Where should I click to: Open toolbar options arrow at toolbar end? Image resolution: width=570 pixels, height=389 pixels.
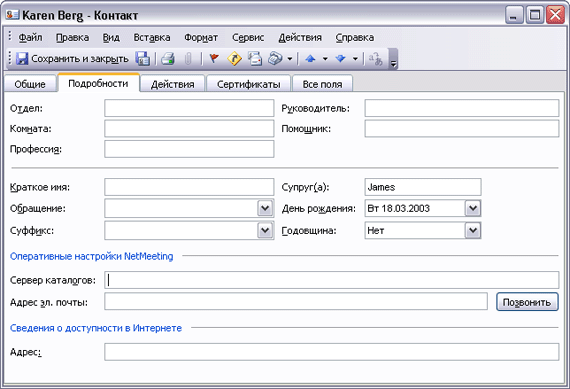pos(393,59)
